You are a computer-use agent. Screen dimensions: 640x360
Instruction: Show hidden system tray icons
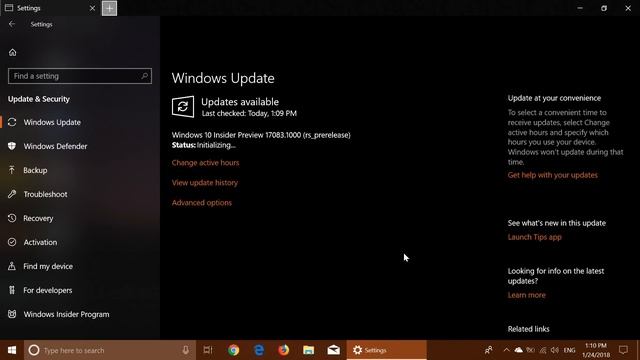pos(506,350)
